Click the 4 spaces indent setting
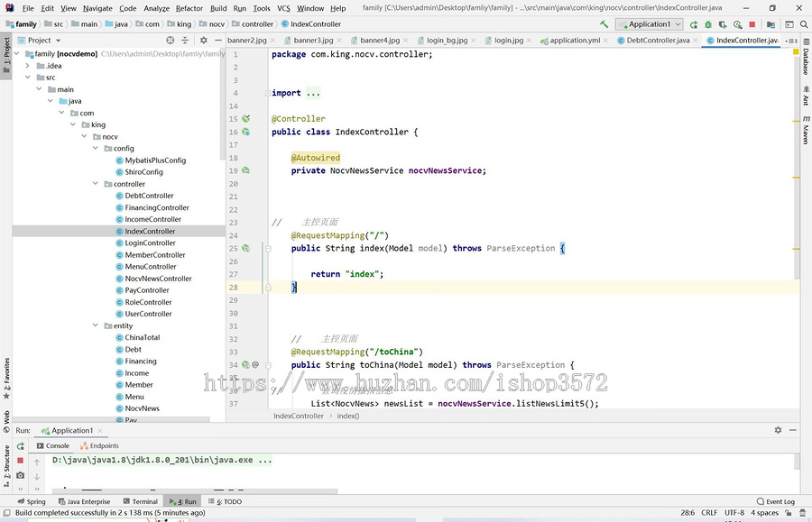 click(x=764, y=513)
